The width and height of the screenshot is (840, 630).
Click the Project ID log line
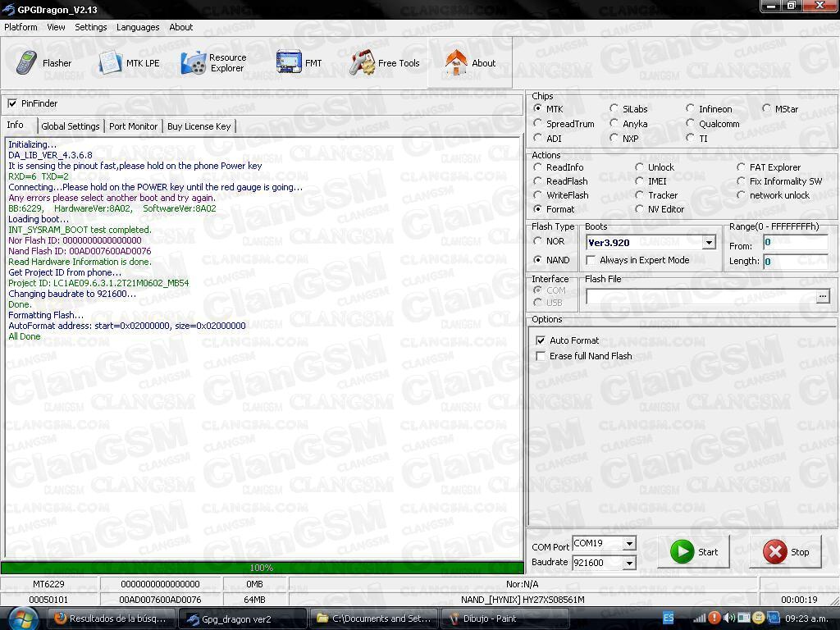pos(98,283)
